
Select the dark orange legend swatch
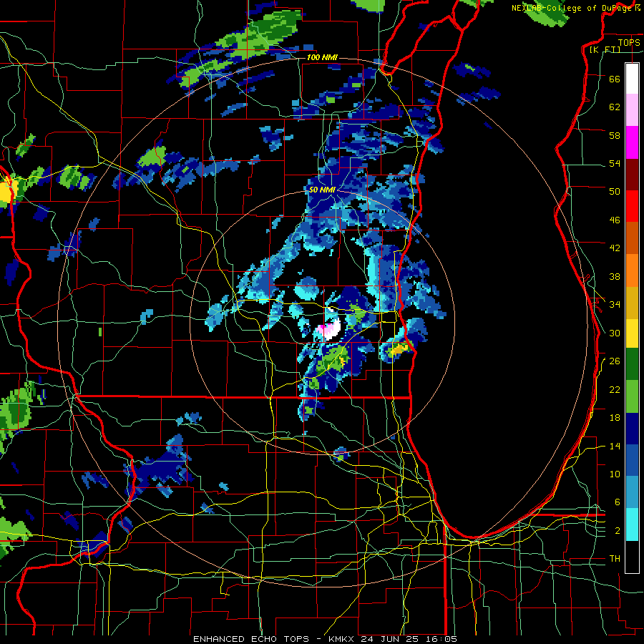(632, 238)
